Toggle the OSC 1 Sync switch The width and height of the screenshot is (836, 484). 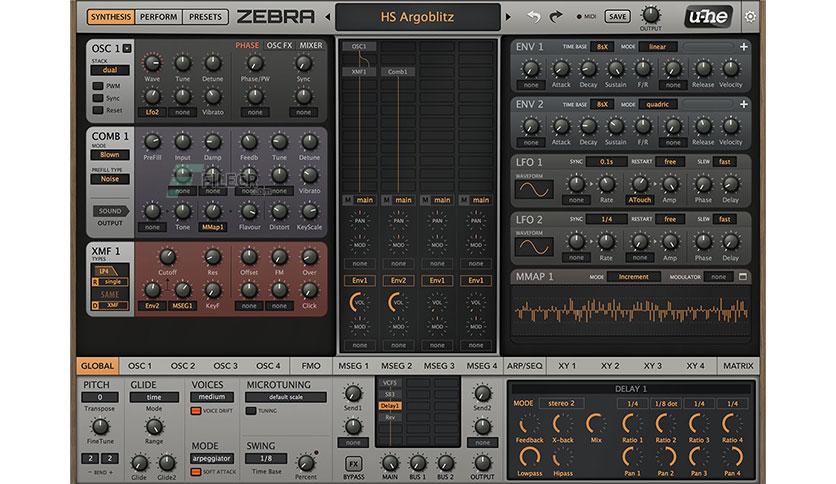[98, 98]
